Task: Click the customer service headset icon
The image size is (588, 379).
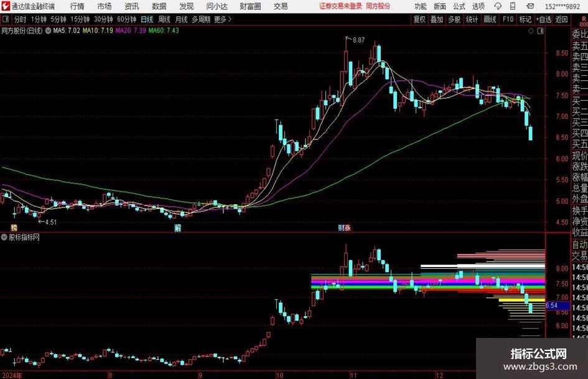Action: tap(498, 6)
